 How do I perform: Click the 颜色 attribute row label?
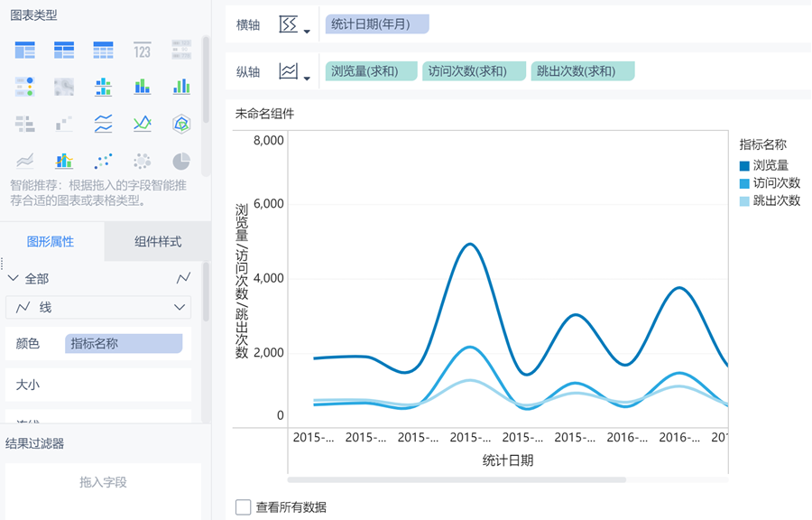[27, 343]
